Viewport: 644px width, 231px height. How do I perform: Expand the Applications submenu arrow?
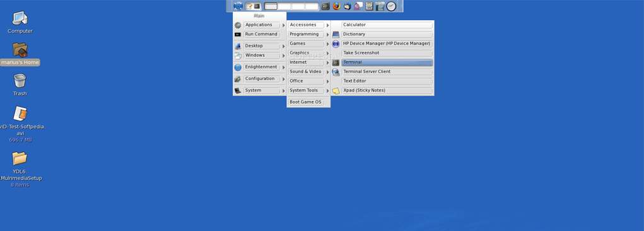(x=283, y=25)
